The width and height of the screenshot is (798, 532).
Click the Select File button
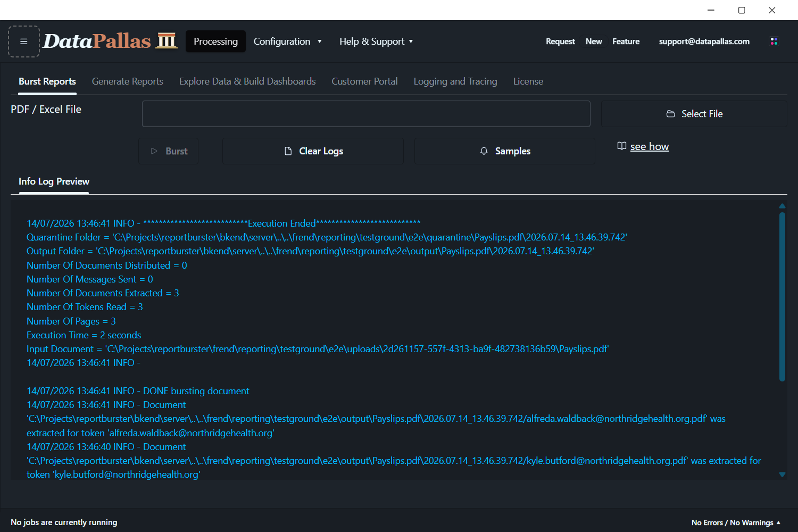(x=694, y=114)
